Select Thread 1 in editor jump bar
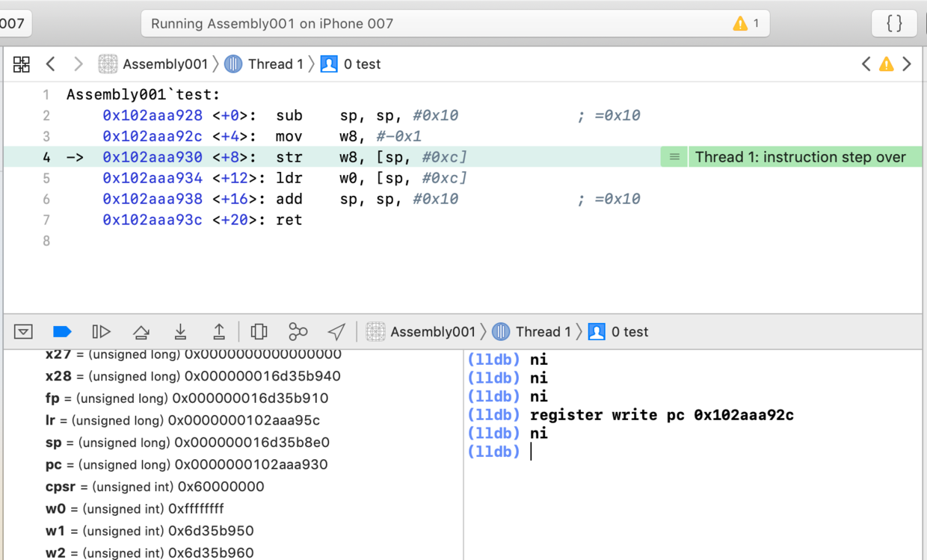The width and height of the screenshot is (927, 560). tap(264, 64)
